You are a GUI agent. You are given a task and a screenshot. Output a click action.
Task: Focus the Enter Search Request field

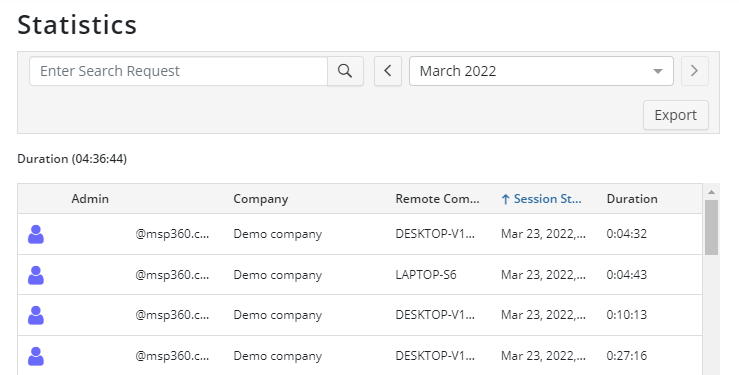pyautogui.click(x=179, y=71)
